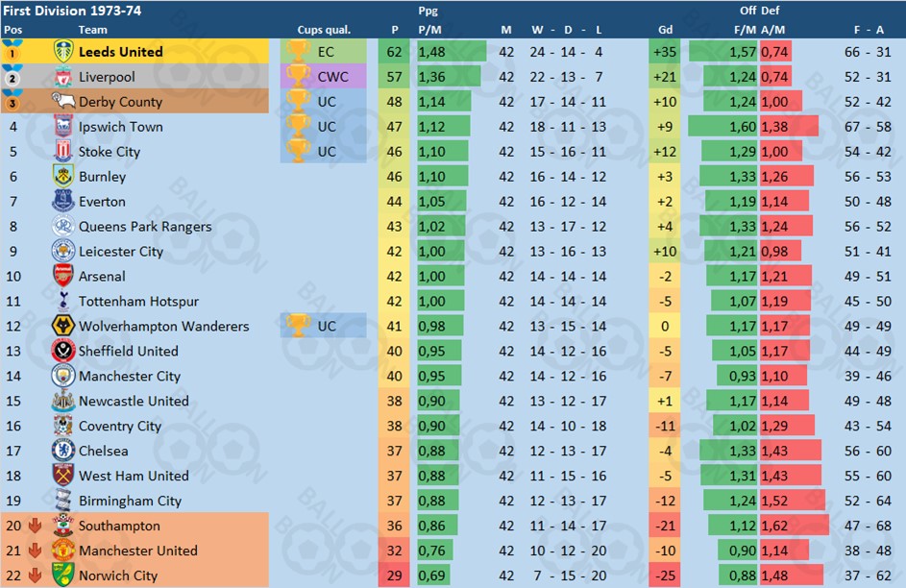Click the Wolverhampton Wanderers wolf badge
The height and width of the screenshot is (588, 906).
pyautogui.click(x=63, y=326)
